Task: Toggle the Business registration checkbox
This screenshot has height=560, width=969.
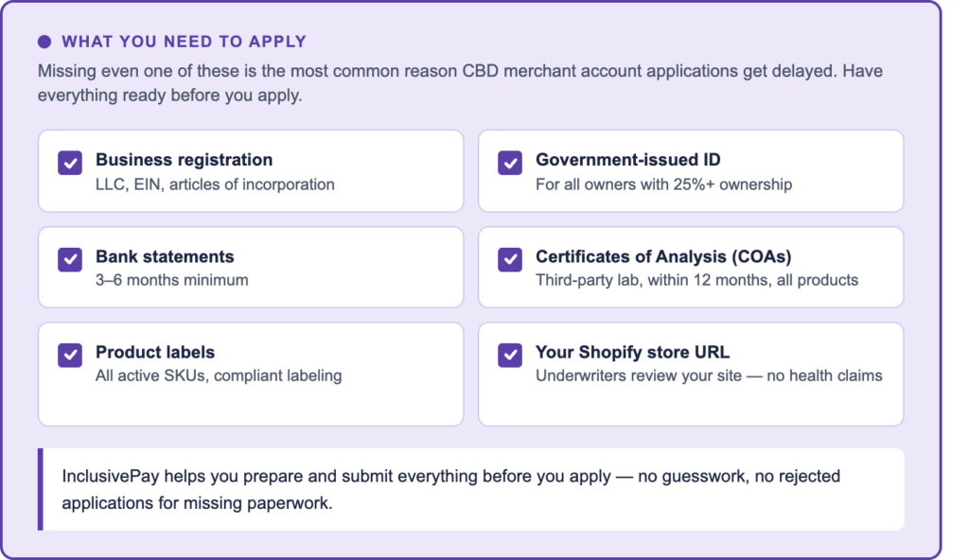Action: pyautogui.click(x=70, y=163)
